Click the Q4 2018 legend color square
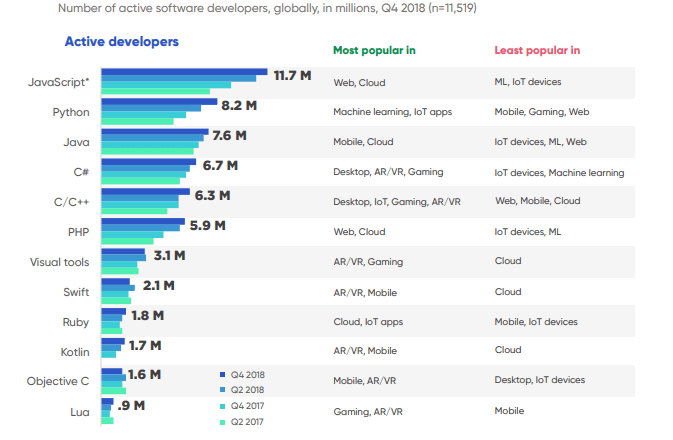673x440 pixels. [222, 374]
